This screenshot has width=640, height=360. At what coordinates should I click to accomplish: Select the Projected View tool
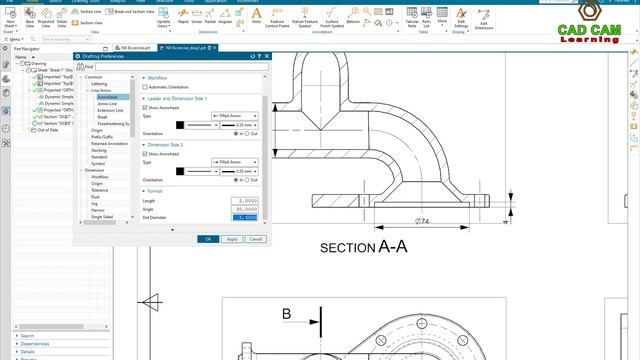[46, 17]
